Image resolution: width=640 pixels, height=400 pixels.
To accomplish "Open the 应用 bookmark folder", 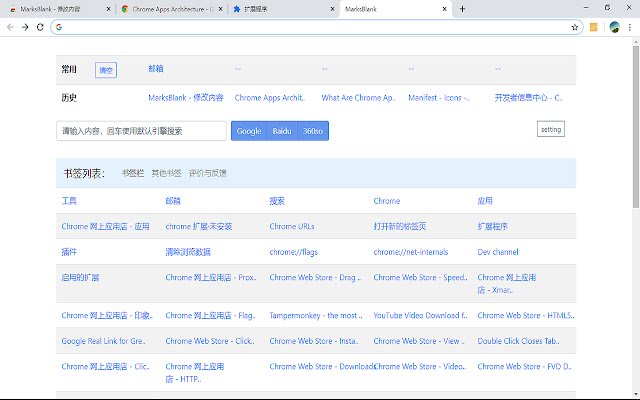I will (x=485, y=201).
